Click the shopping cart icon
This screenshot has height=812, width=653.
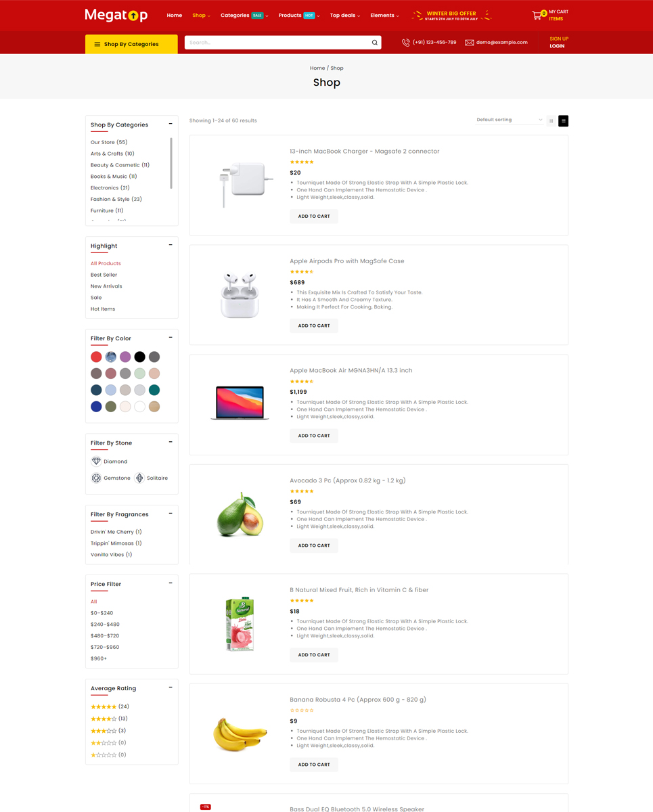(x=537, y=15)
